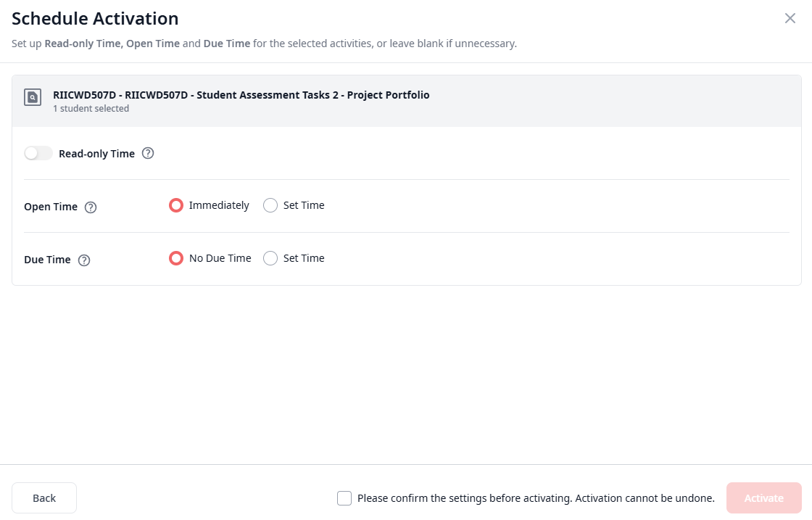Click the RIICWD507D Project Portfolio activity title
812x520 pixels.
(x=241, y=95)
